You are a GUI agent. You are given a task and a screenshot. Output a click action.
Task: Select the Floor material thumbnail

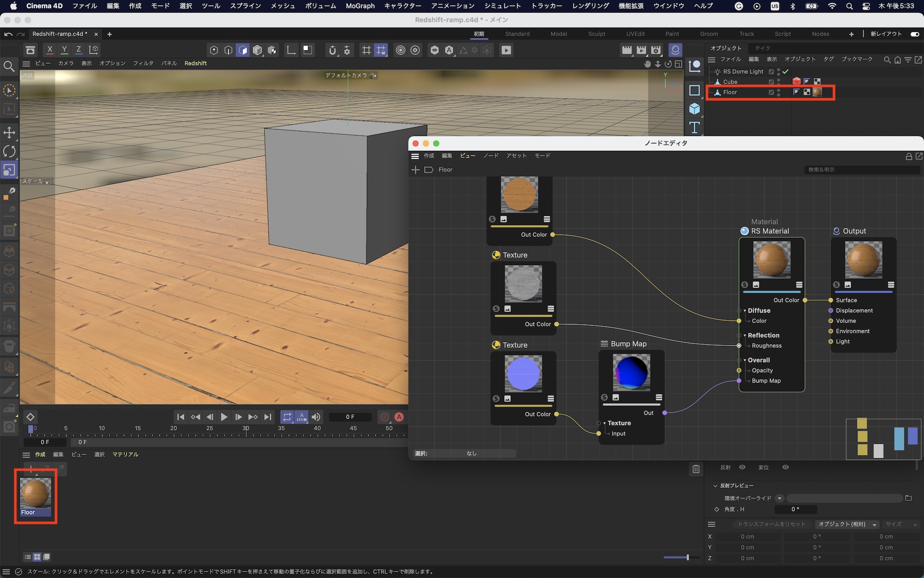[x=35, y=494]
